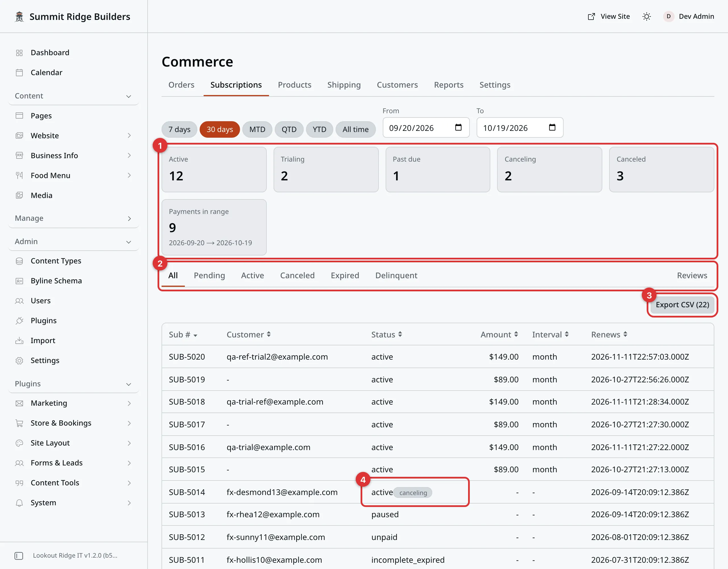
Task: Switch to the Orders tab
Action: pyautogui.click(x=181, y=85)
